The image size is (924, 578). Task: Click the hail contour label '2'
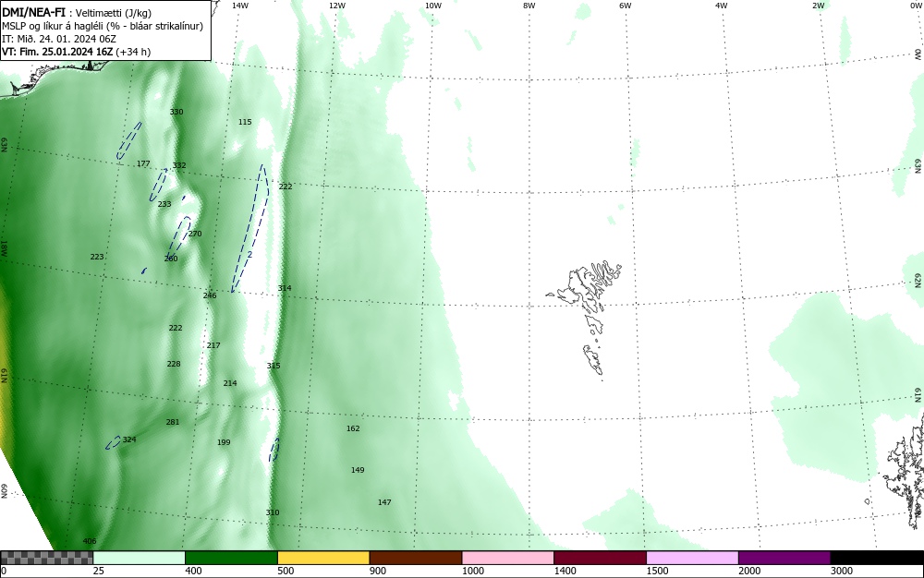(x=249, y=254)
